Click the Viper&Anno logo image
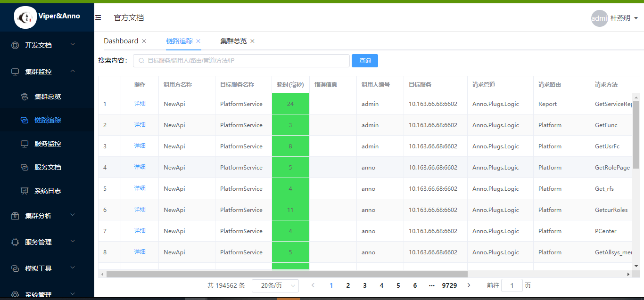Viewport: 644px width, 300px height. click(25, 17)
